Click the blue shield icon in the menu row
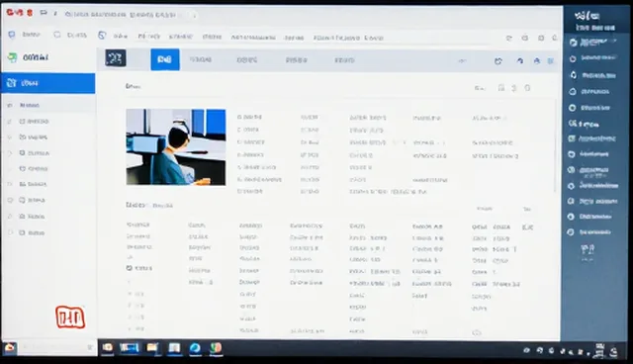The image size is (633, 364). point(12,35)
